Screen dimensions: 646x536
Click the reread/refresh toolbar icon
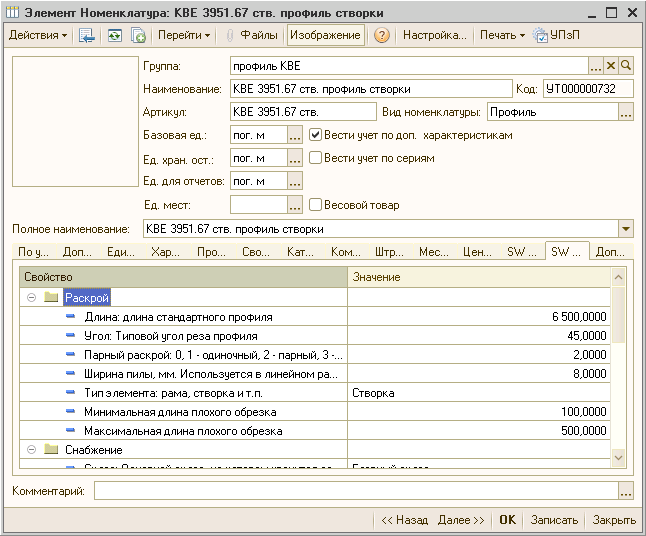click(x=115, y=35)
